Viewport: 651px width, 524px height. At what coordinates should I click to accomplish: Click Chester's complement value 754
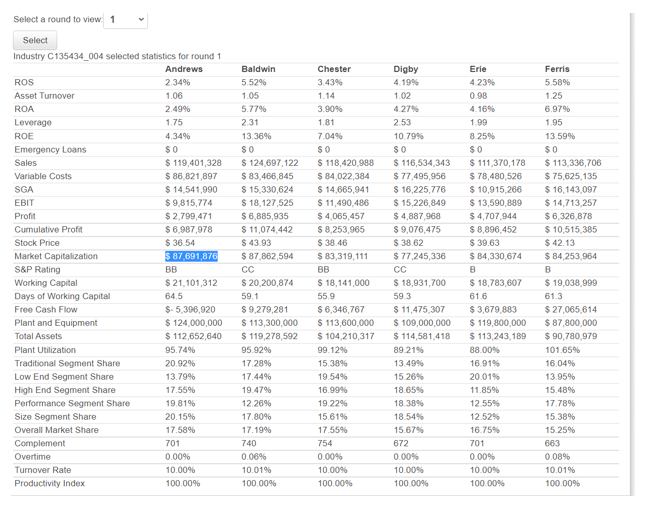(325, 443)
